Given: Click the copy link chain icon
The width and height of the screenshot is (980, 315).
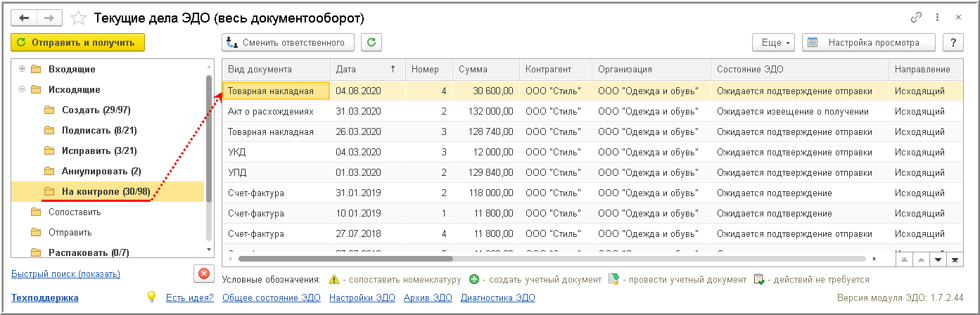Looking at the screenshot, I should point(916,18).
